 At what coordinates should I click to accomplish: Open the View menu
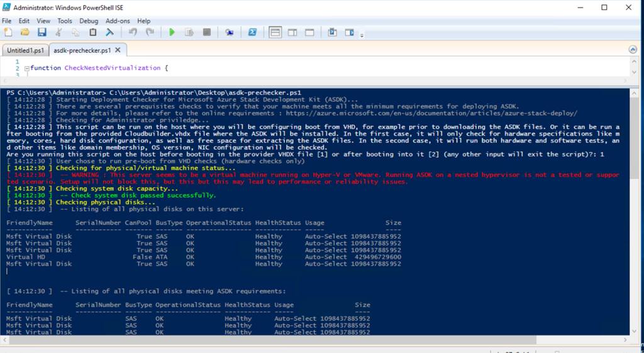[43, 21]
